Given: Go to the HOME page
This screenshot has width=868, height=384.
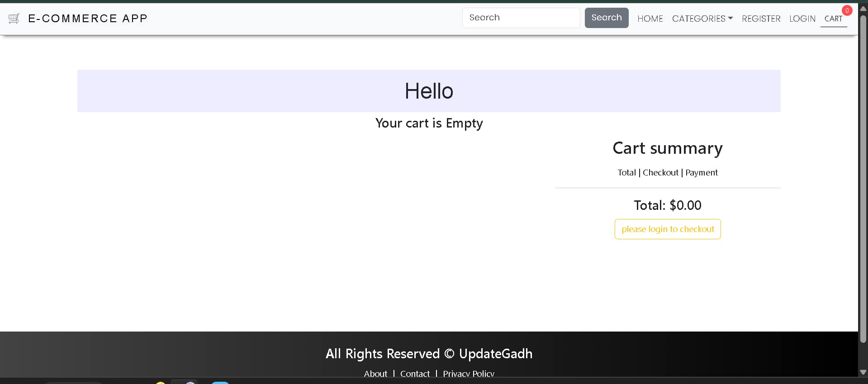Looking at the screenshot, I should [x=650, y=19].
